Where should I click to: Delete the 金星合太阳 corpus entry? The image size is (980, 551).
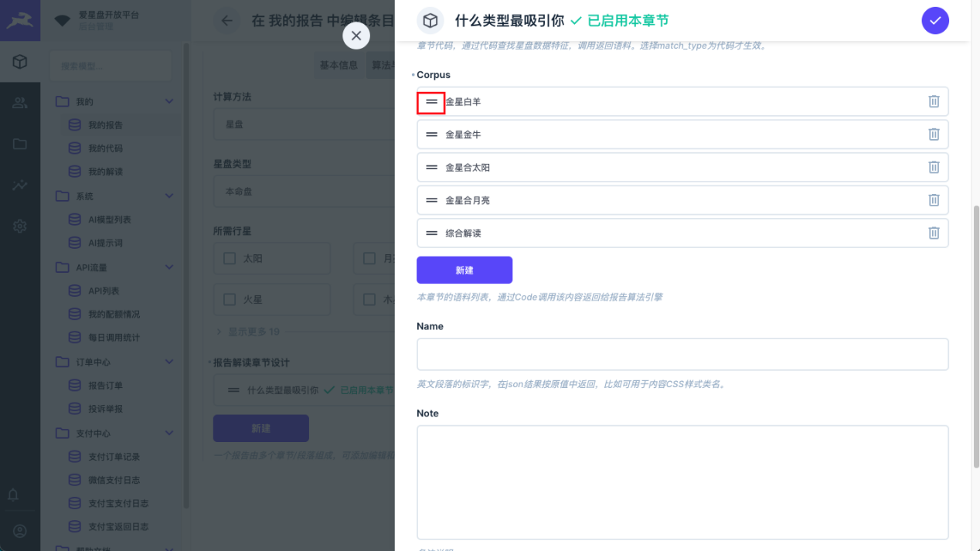(934, 167)
